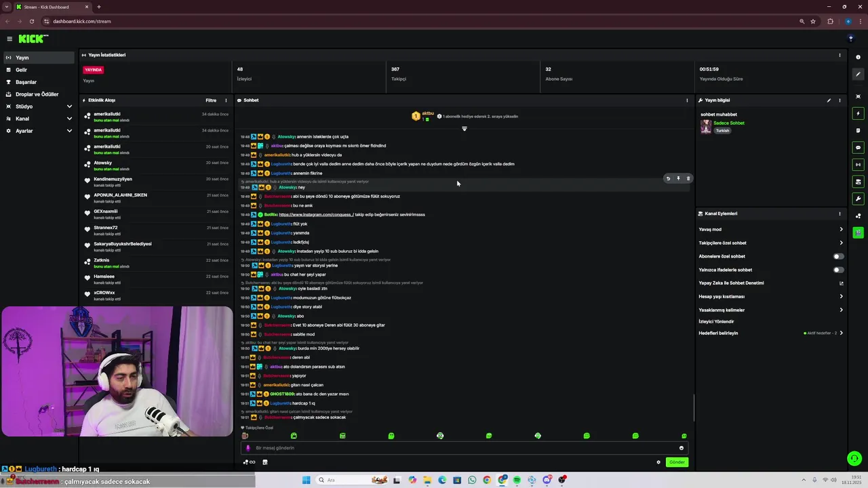Viewport: 868px width, 488px height.
Task: Toggle Yalnızca ifadelerle sohbet switch
Action: [838, 270]
